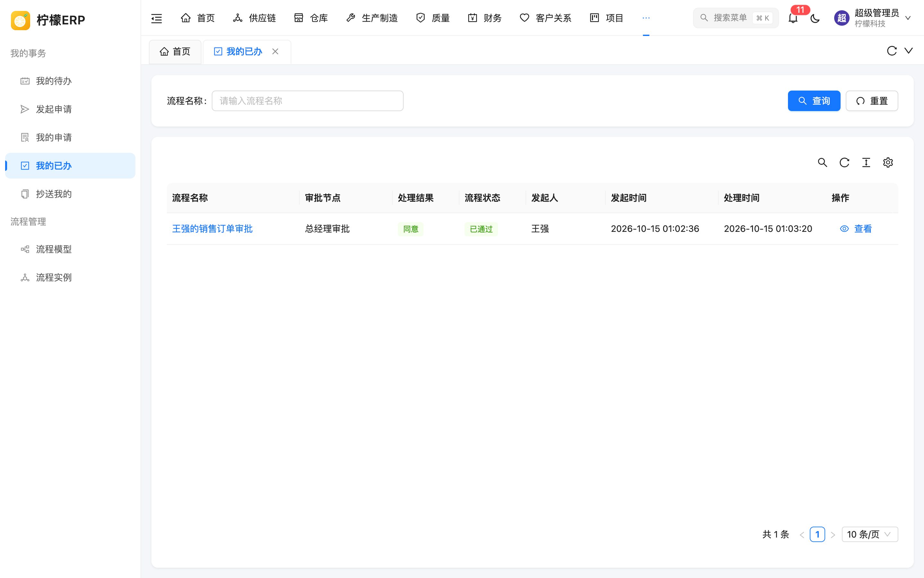Viewport: 924px width, 578px height.
Task: Click the 搜索菜单 search box
Action: [x=736, y=18]
